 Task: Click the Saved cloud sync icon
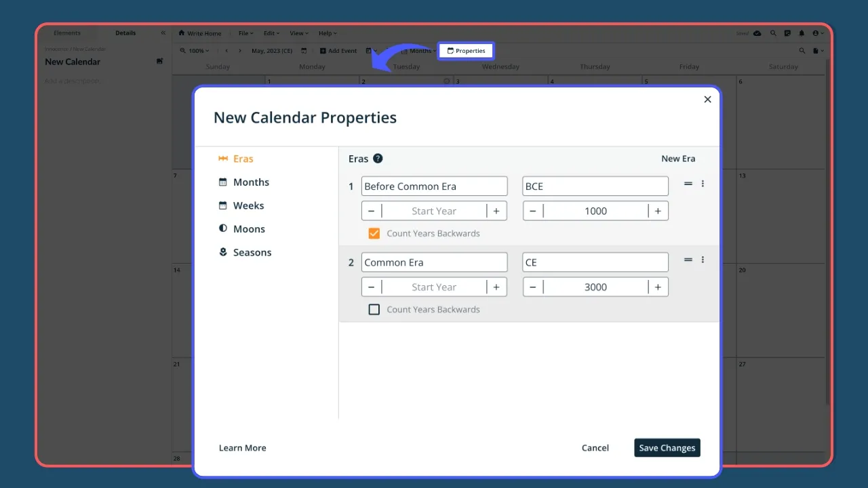click(757, 33)
